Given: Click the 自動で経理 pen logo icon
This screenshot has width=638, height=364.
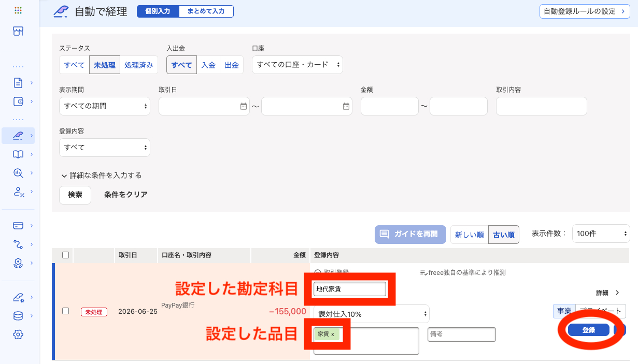Looking at the screenshot, I should 61,11.
